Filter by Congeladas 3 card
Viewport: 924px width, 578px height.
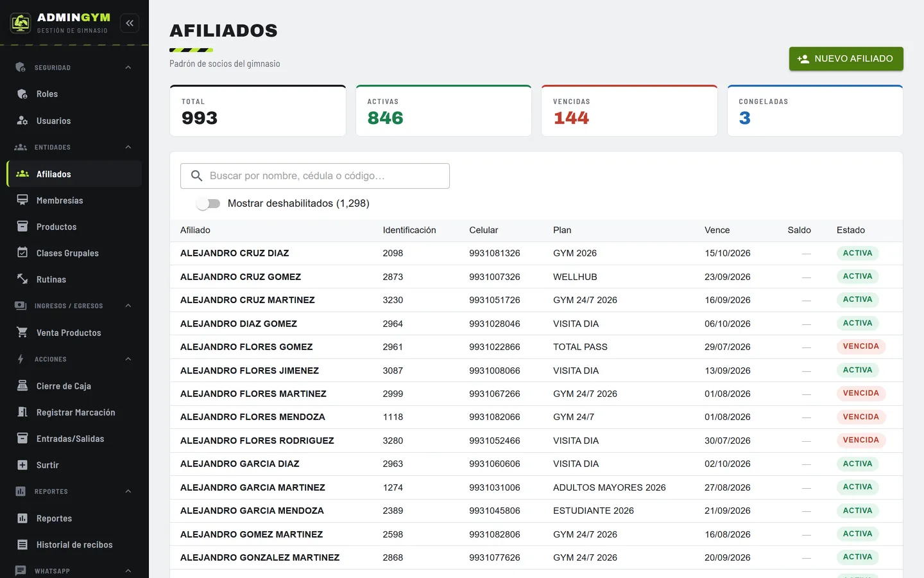[x=815, y=110]
